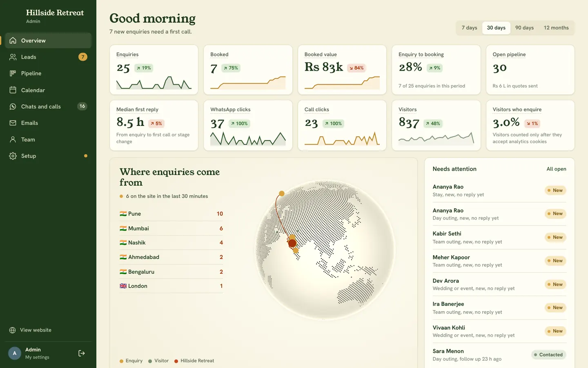This screenshot has width=588, height=368.
Task: Select the 30 days range
Action: [496, 28]
